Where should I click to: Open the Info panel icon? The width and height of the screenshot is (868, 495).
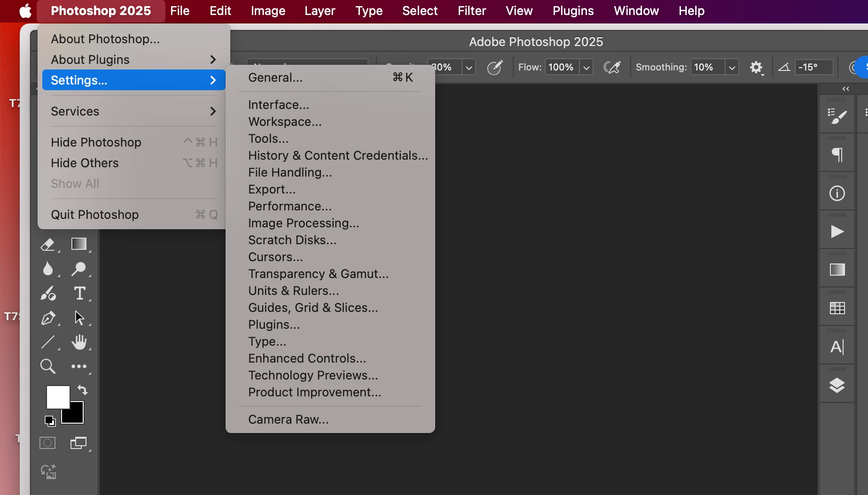point(837,193)
